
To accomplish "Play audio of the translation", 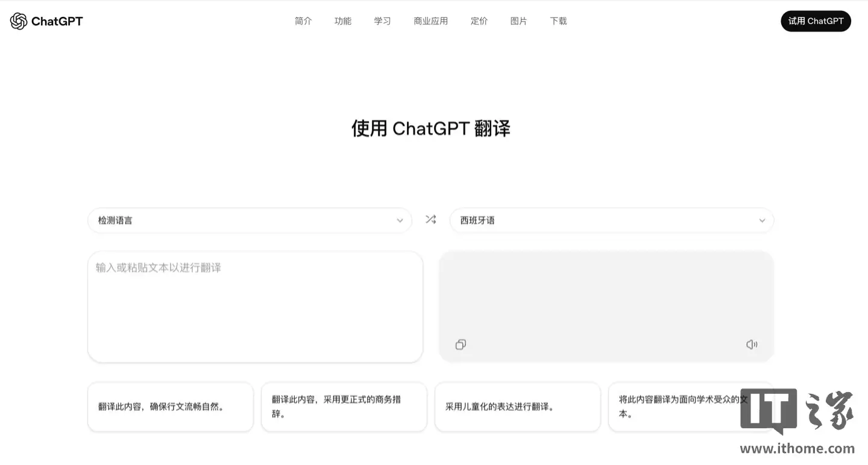I will tap(751, 344).
